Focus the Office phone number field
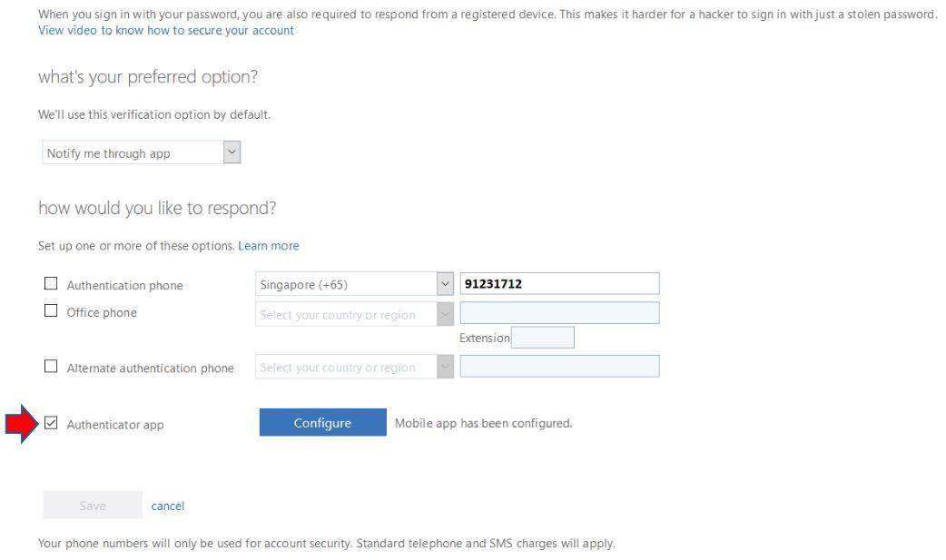Image resolution: width=946 pixels, height=560 pixels. 560,313
